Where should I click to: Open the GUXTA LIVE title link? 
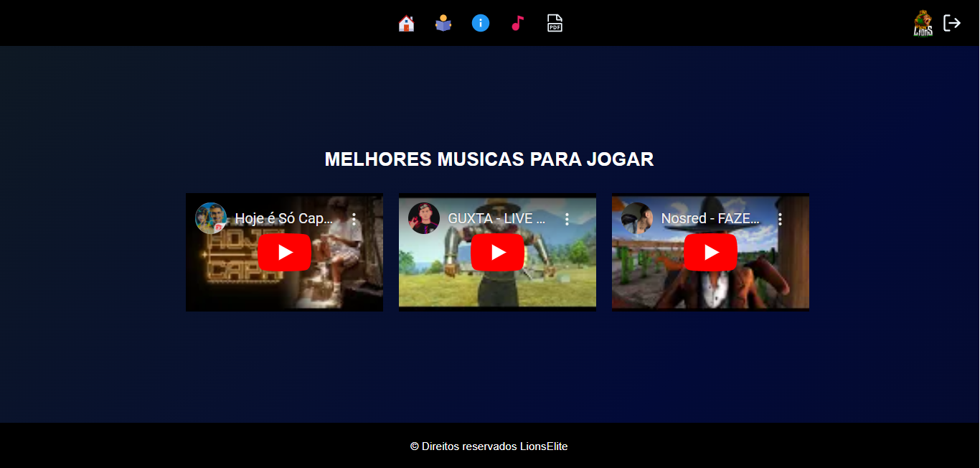496,217
